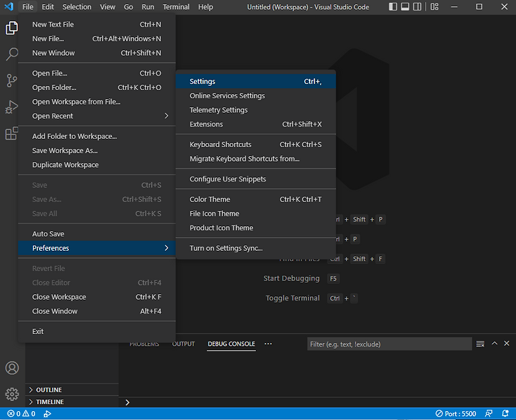Image resolution: width=516 pixels, height=420 pixels.
Task: Choose Add Folder to Workspace...
Action: (97, 136)
